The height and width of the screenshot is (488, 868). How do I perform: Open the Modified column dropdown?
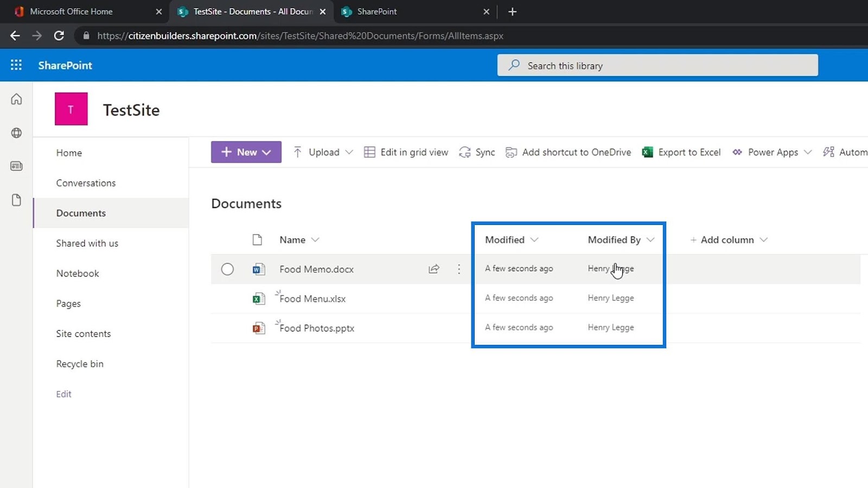(534, 240)
